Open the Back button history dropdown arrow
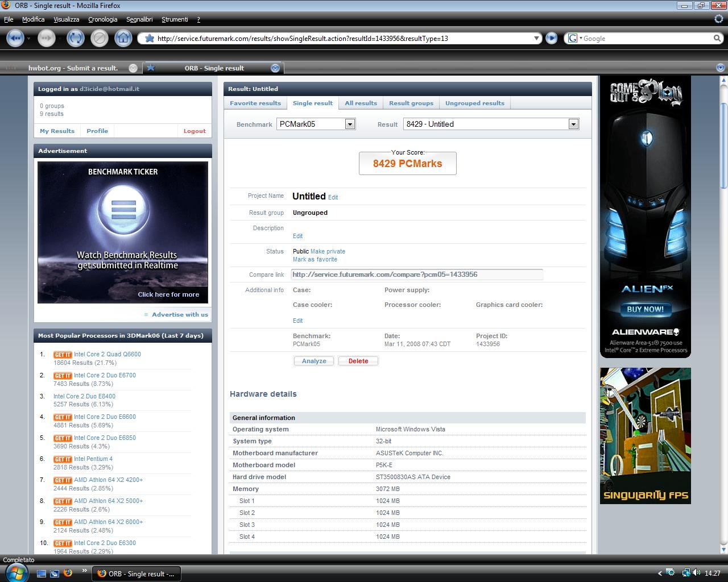The image size is (728, 582). coord(30,38)
